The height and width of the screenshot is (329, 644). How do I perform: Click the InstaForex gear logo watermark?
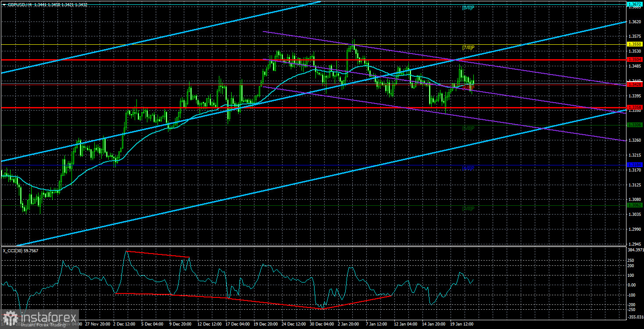click(x=11, y=317)
